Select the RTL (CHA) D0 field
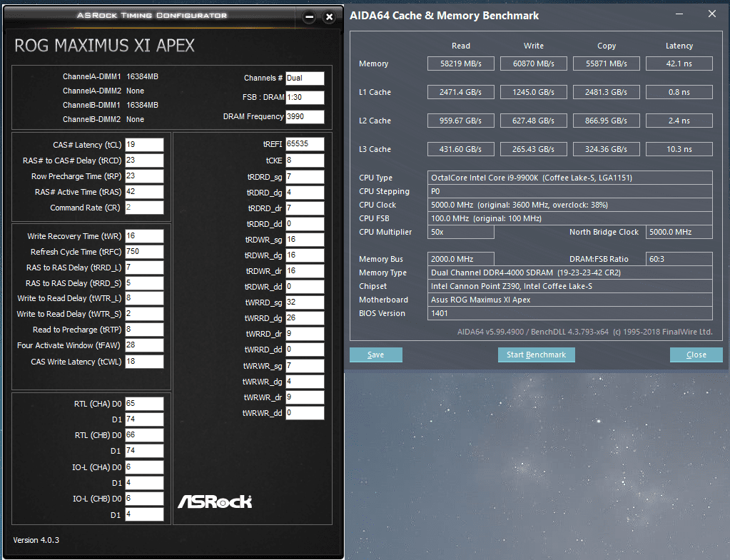Screen dimensions: 730x560 (x=144, y=404)
